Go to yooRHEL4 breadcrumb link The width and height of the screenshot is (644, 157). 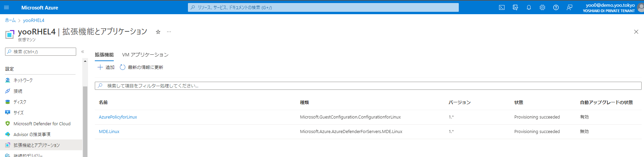click(x=34, y=20)
